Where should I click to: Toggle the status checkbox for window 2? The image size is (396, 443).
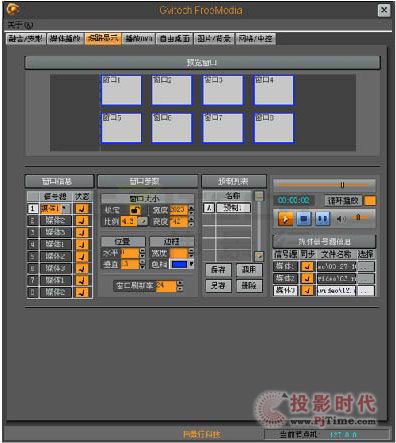click(x=82, y=221)
